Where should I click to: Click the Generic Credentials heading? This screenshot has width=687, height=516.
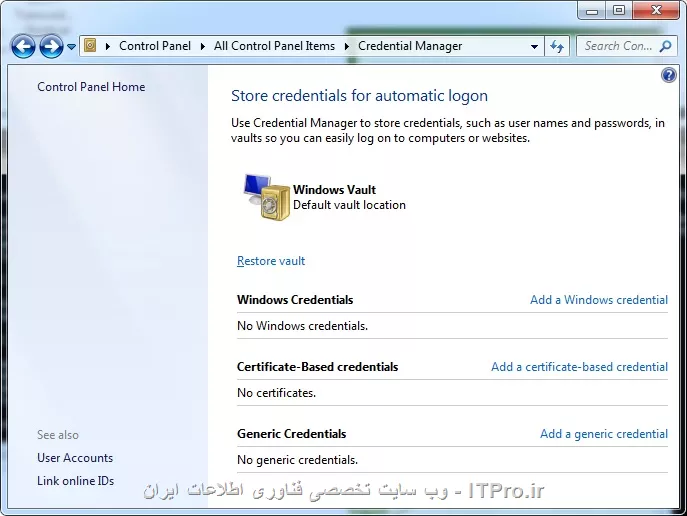(x=291, y=434)
